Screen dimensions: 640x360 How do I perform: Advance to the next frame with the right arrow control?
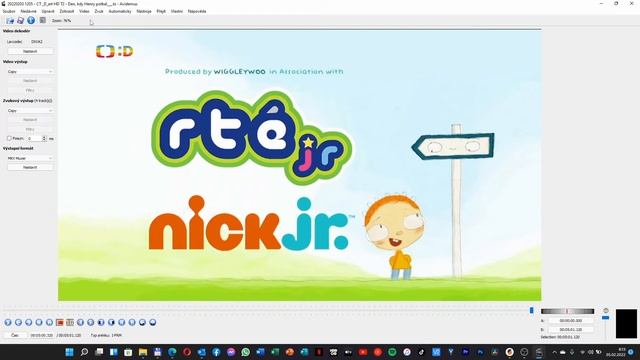click(29, 322)
